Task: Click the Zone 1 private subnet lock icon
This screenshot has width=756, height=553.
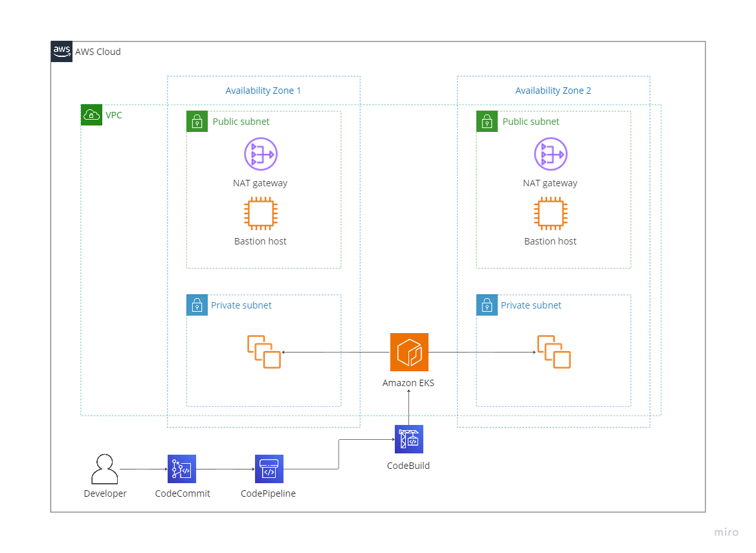Action: [197, 305]
